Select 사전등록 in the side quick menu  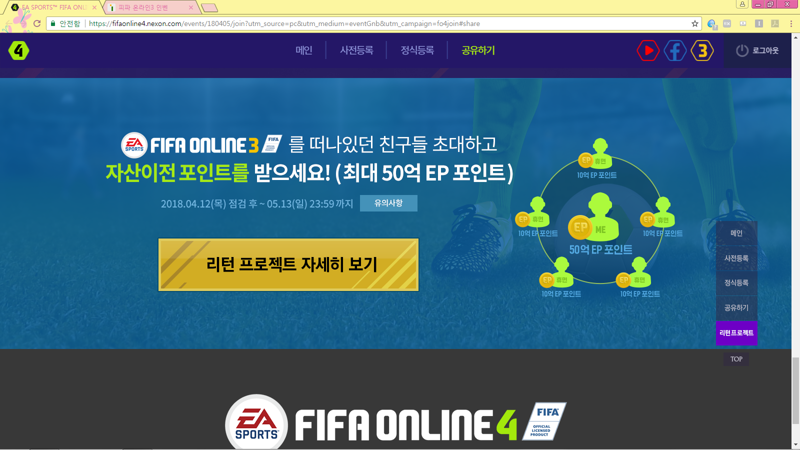[x=736, y=258]
